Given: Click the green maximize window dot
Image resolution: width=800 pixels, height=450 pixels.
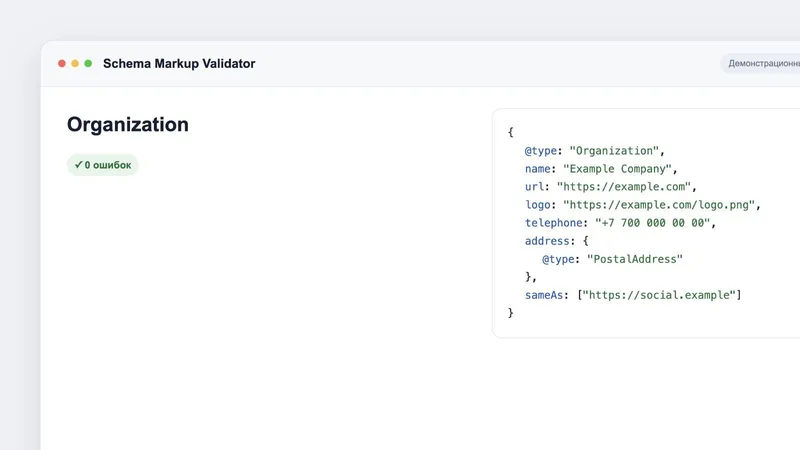Looking at the screenshot, I should pyautogui.click(x=88, y=63).
